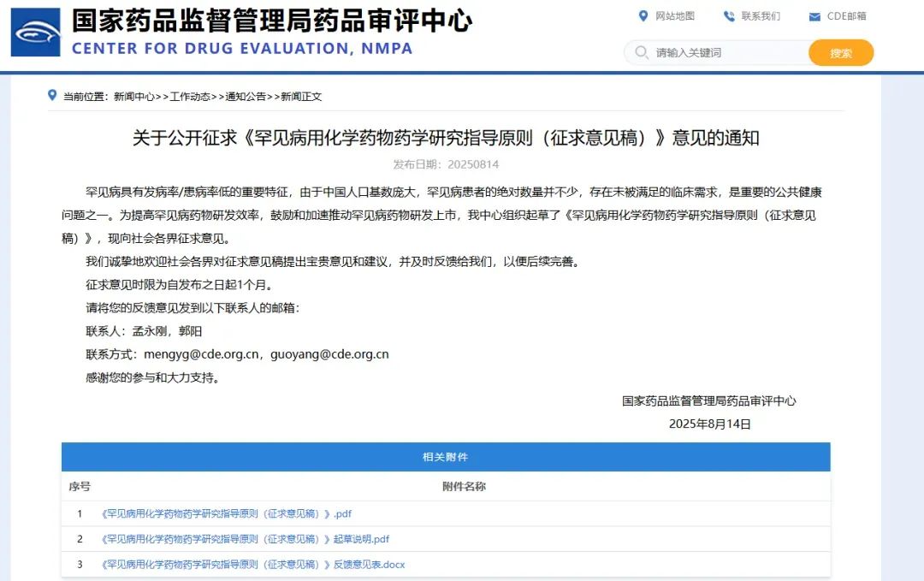Open the 网站地图 link
The width and height of the screenshot is (924, 581).
675,16
